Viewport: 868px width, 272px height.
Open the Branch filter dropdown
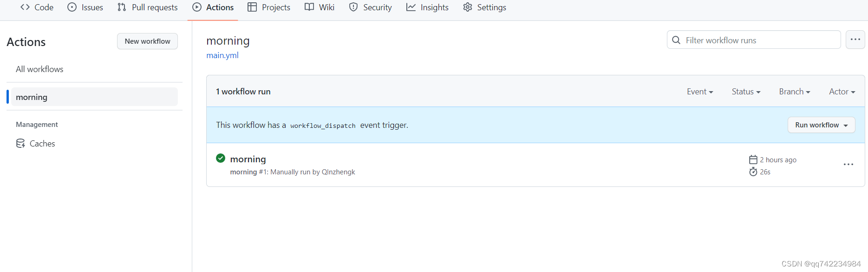click(794, 92)
